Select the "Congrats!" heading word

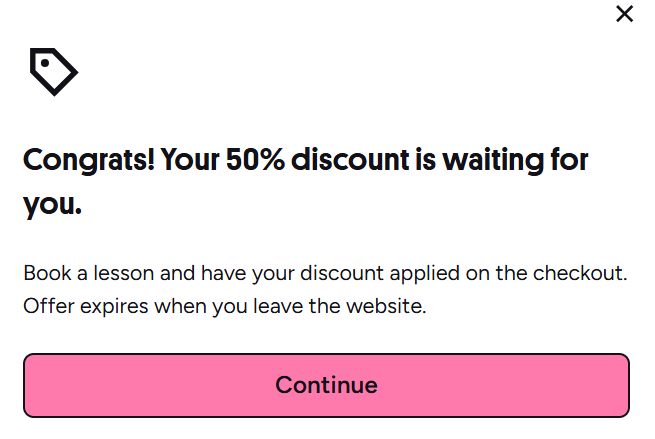89,160
